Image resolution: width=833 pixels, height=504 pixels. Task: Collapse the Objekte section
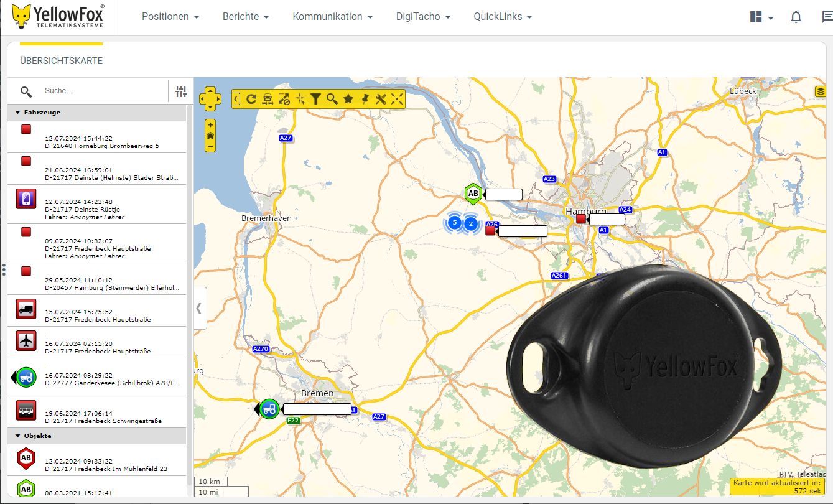tap(96, 436)
